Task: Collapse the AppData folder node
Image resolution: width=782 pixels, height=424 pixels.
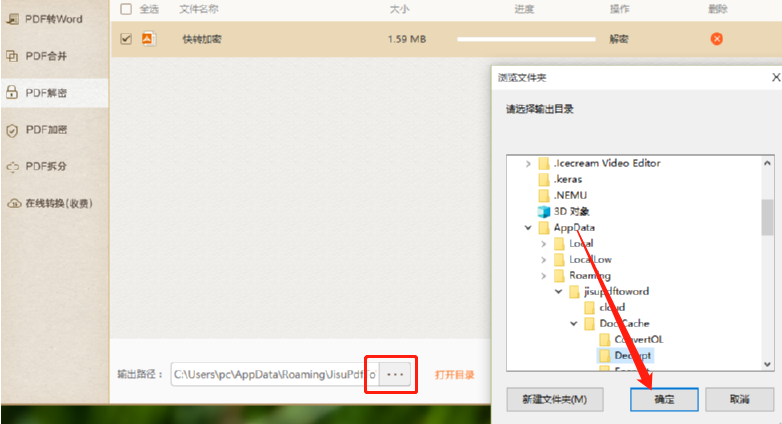Action: click(528, 227)
